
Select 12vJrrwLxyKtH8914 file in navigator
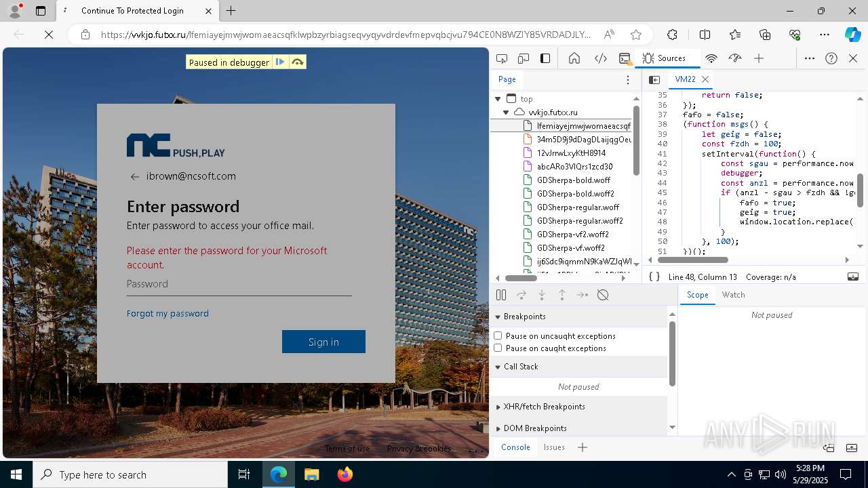571,153
